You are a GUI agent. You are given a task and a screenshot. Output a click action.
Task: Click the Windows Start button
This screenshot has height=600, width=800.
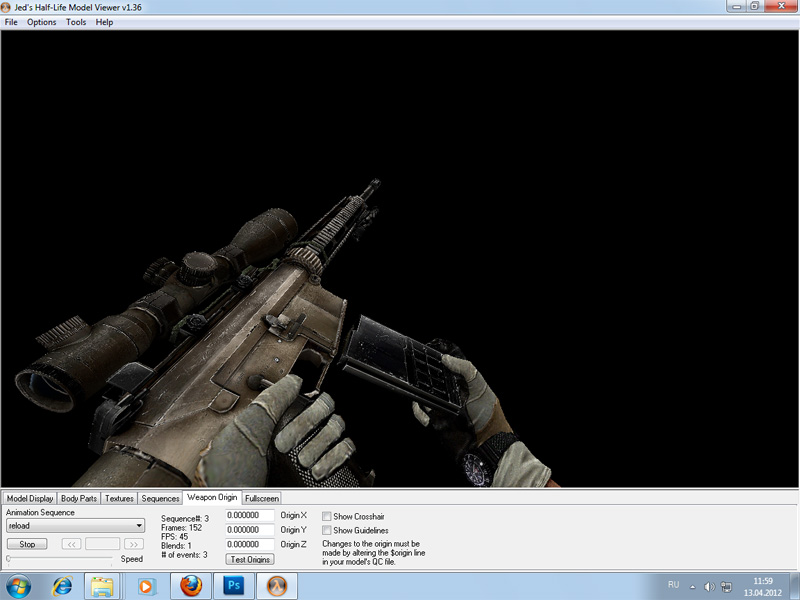tap(19, 585)
